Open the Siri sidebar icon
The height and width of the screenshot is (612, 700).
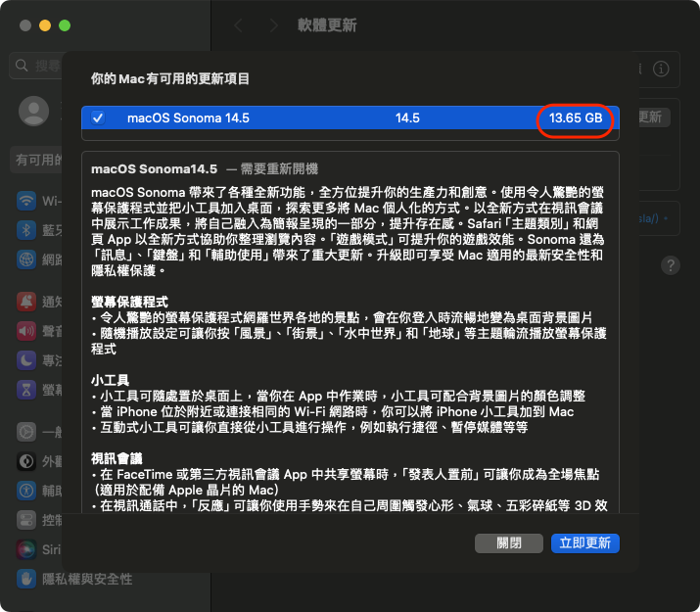26,549
